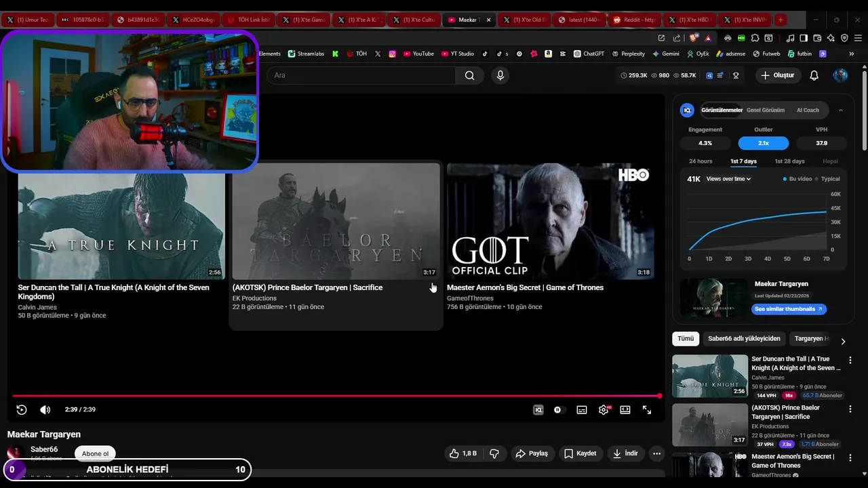Viewport: 868px width, 488px height.
Task: Collapse the vidIQ panel with the chevron
Action: 841,110
